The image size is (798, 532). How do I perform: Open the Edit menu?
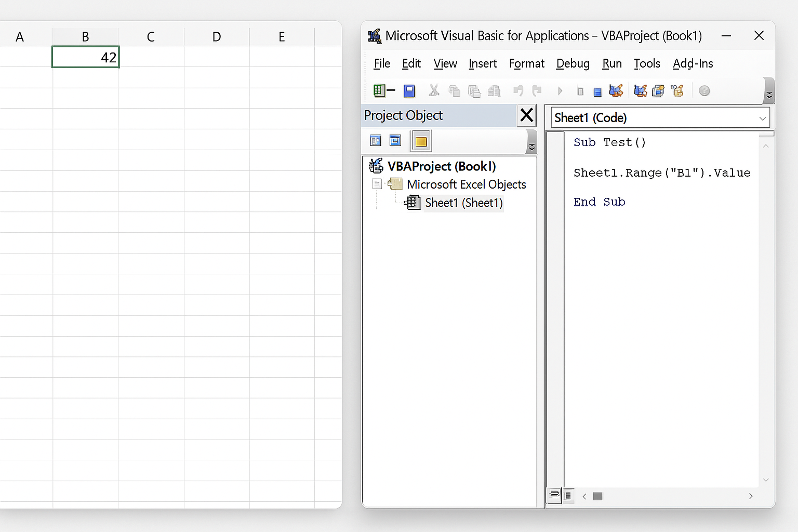tap(411, 63)
